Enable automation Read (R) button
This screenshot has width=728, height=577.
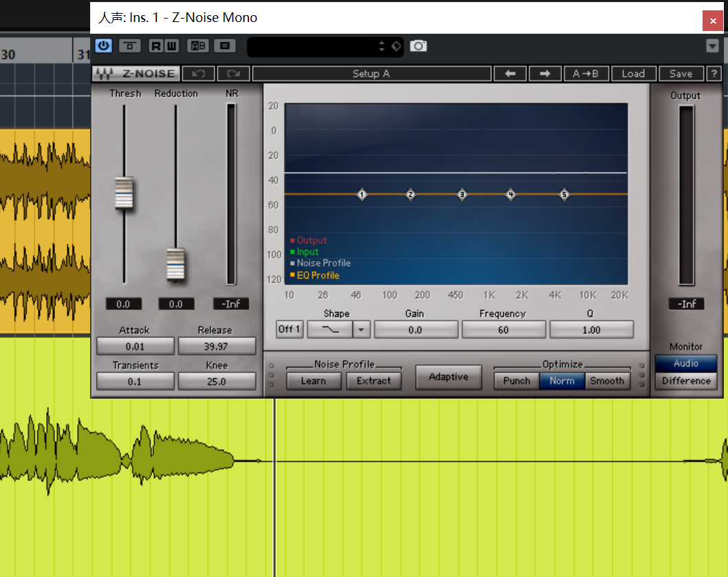tap(156, 46)
